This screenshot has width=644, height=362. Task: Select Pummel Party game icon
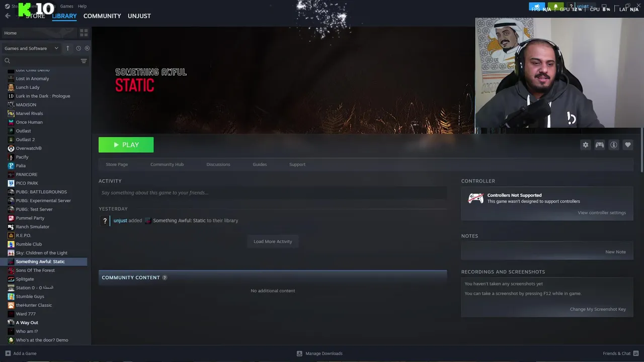[11, 218]
